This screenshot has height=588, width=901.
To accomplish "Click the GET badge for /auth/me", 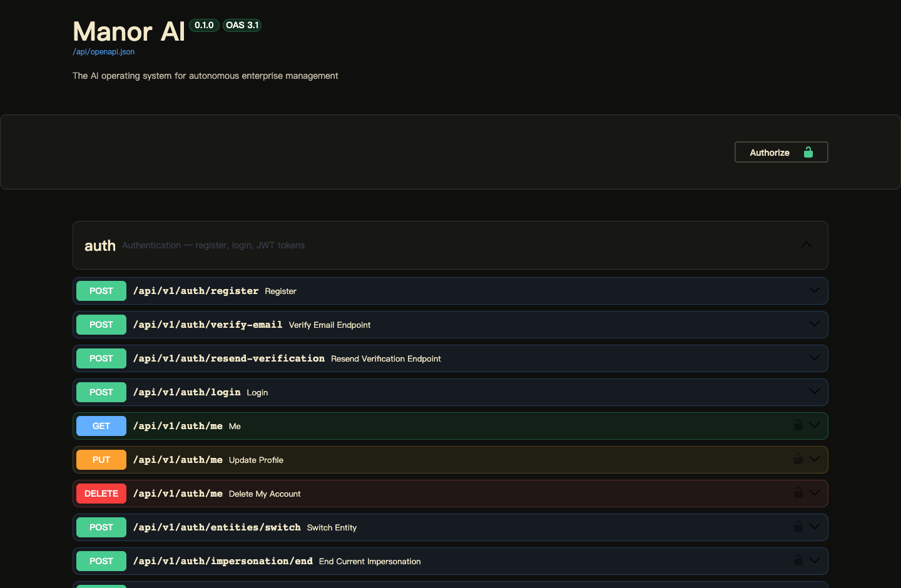I will pyautogui.click(x=101, y=426).
